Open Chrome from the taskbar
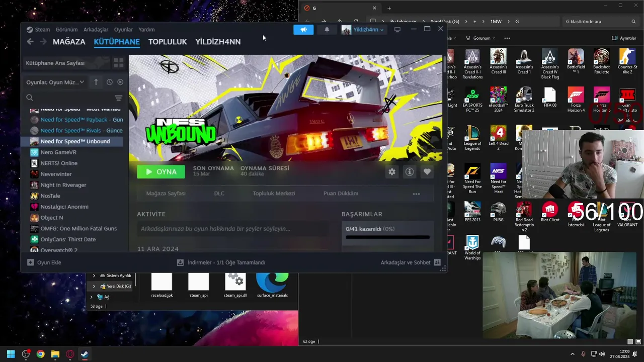Viewport: 644px width, 362px height. pyautogui.click(x=40, y=354)
